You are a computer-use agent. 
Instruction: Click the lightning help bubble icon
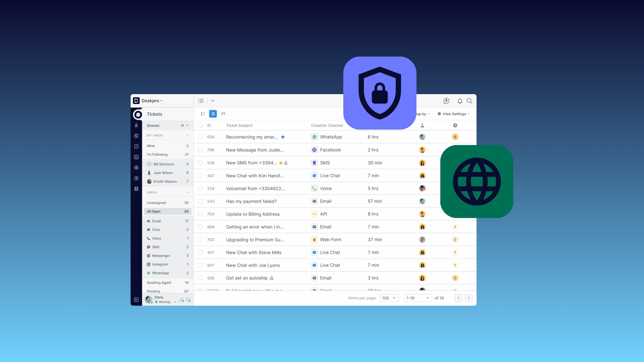447,101
